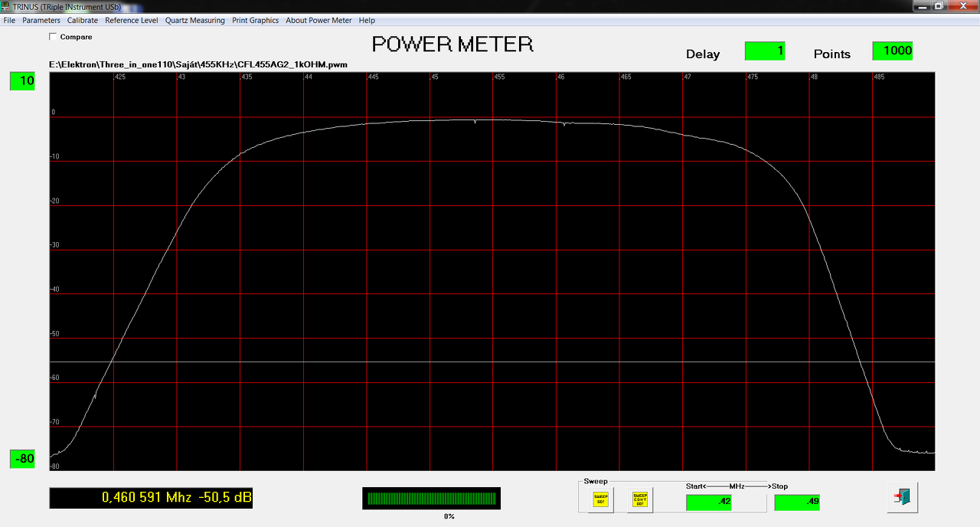Image resolution: width=980 pixels, height=527 pixels.
Task: Click the TRINUS app icon in title bar
Action: (6, 6)
